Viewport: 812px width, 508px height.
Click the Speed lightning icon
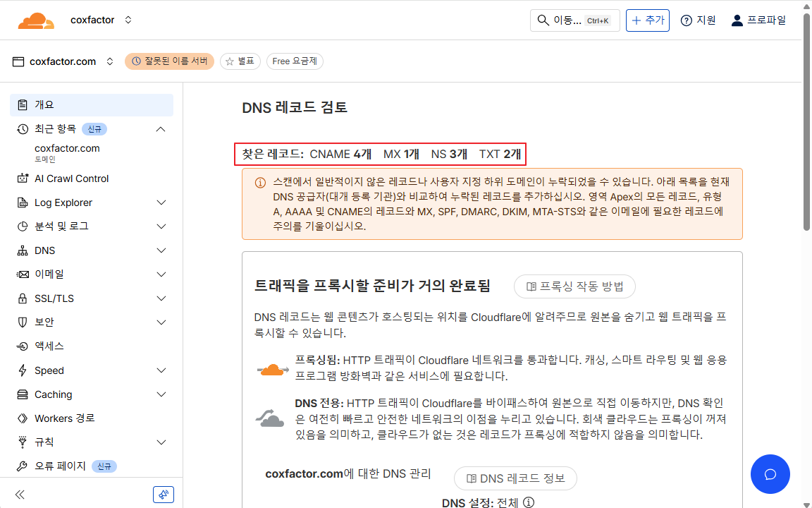click(23, 370)
